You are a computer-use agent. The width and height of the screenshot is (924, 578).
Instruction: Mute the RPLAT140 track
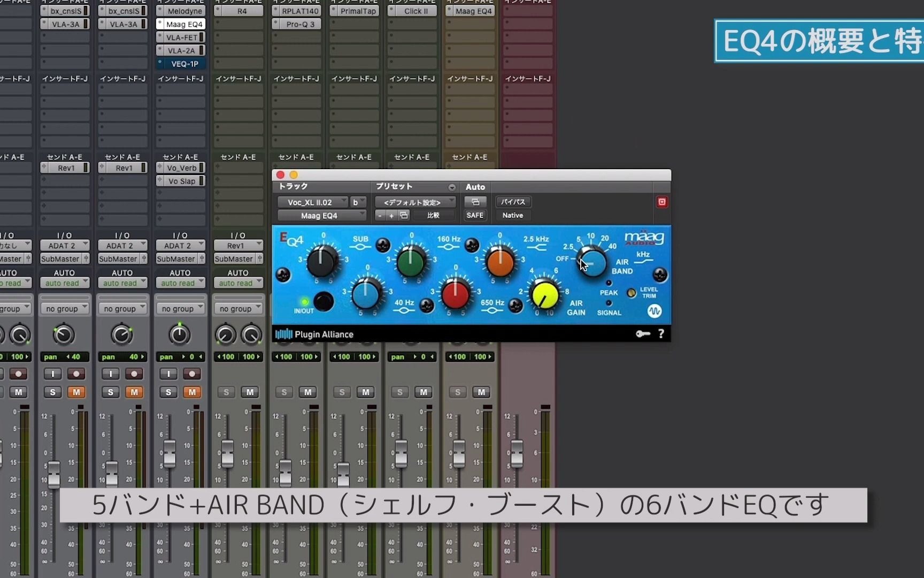(307, 392)
